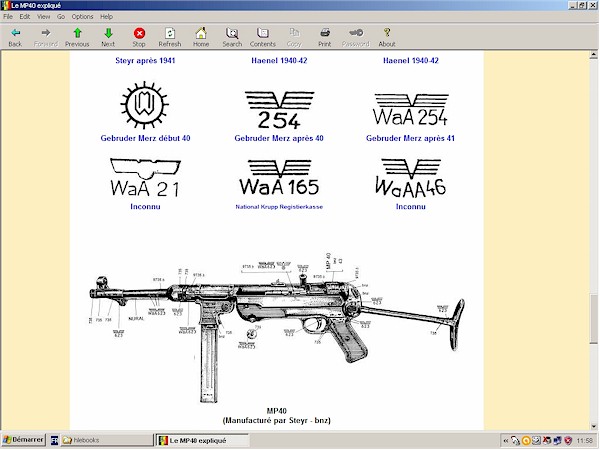Click the National Krupp Registierkasse label
This screenshot has height=450, width=600.
pos(279,207)
